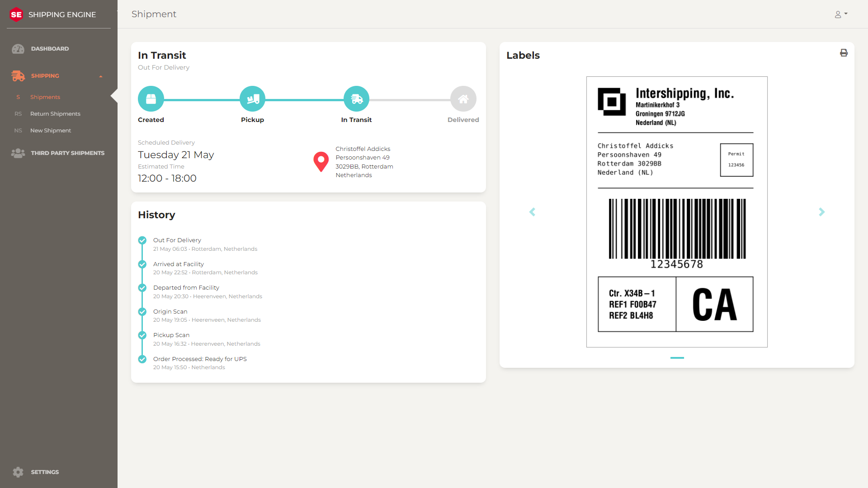Click the shipping label image
The width and height of the screenshot is (868, 488).
[677, 212]
